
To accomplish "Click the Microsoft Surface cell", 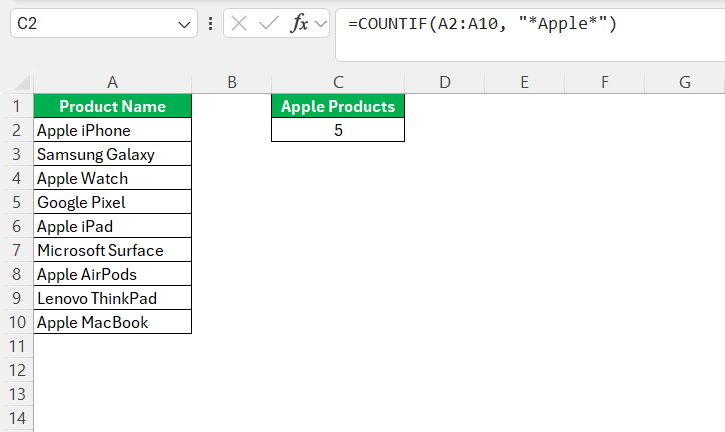I will [x=112, y=250].
